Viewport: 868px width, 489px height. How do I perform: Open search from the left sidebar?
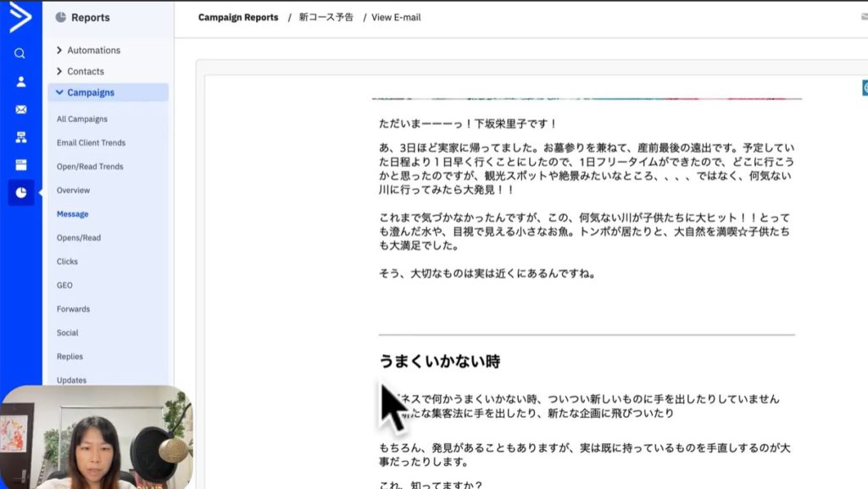pyautogui.click(x=20, y=53)
